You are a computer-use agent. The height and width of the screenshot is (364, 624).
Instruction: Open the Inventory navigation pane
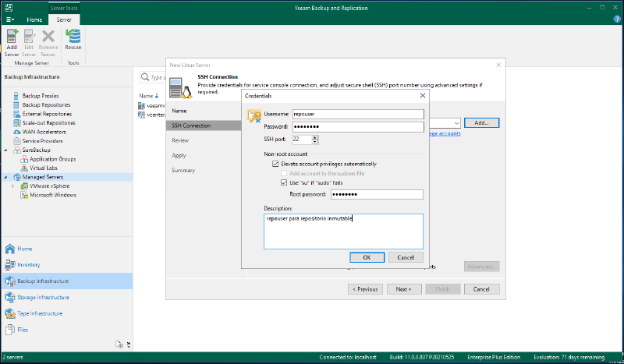66,264
